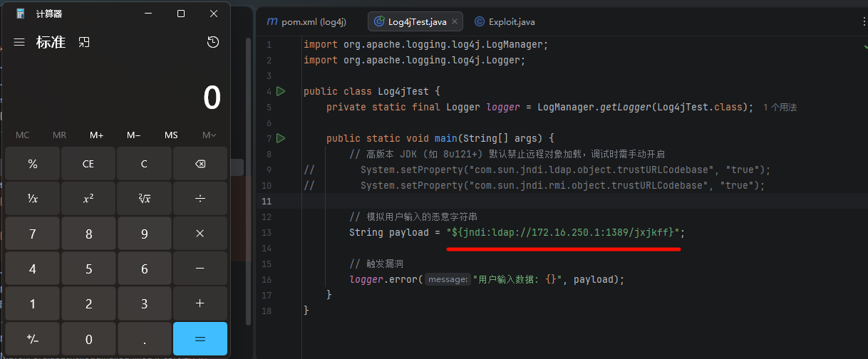Click digit 1 on calculator
Screen dimensions: 868x359
[x=33, y=303]
